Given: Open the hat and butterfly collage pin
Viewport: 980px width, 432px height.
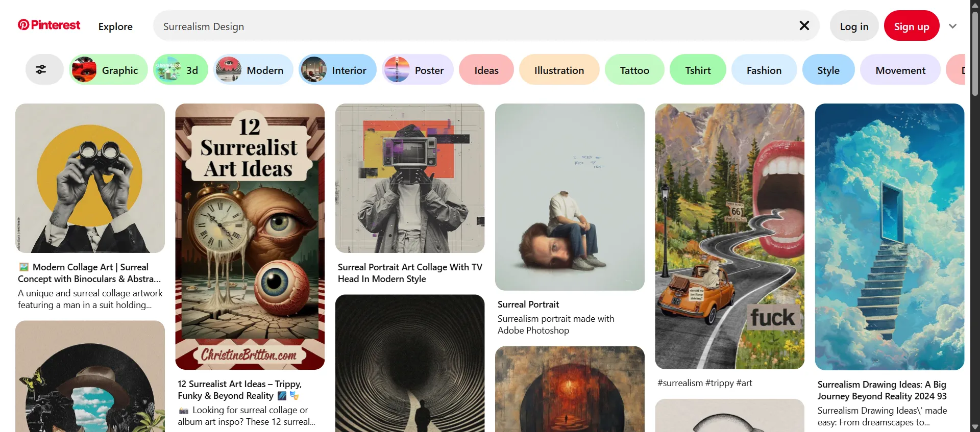Looking at the screenshot, I should click(90, 376).
